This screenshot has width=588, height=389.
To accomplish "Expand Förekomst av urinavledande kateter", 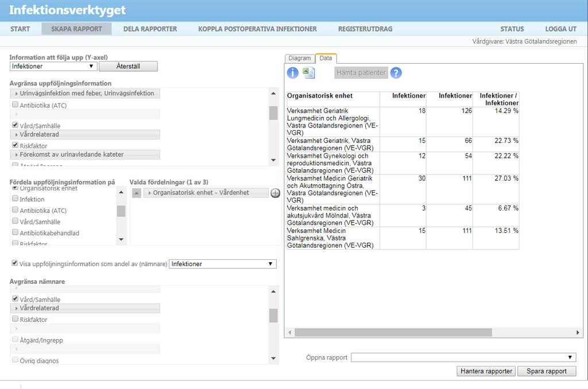I will point(86,154).
